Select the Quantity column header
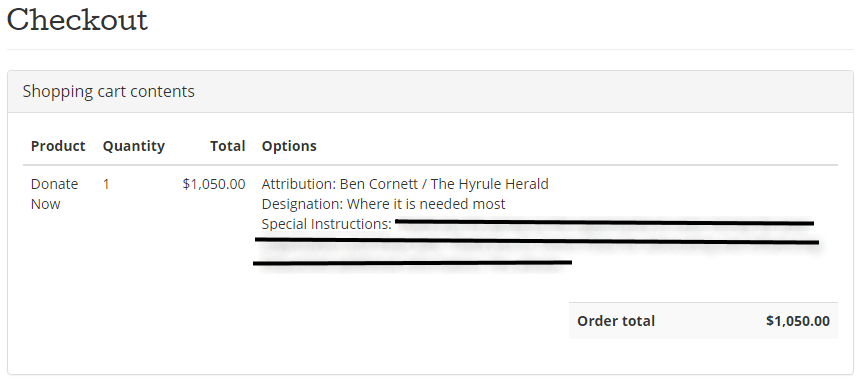 pos(133,146)
